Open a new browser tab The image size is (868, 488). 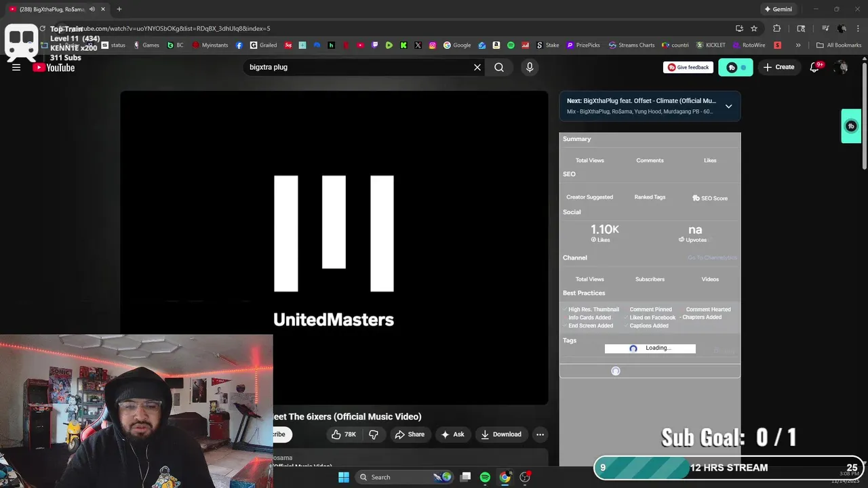click(119, 9)
